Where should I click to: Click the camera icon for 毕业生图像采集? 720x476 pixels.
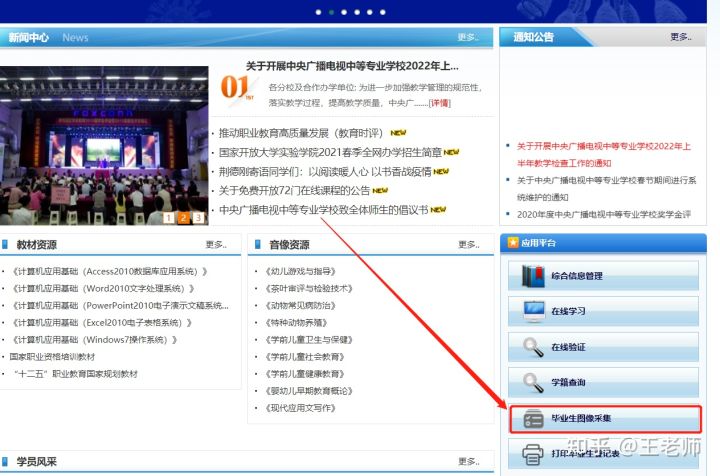[530, 419]
